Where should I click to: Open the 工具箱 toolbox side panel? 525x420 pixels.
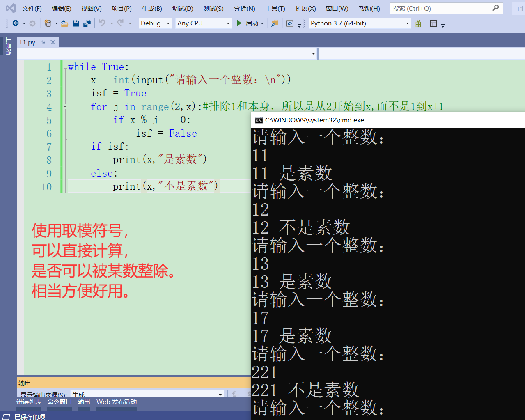pos(9,46)
